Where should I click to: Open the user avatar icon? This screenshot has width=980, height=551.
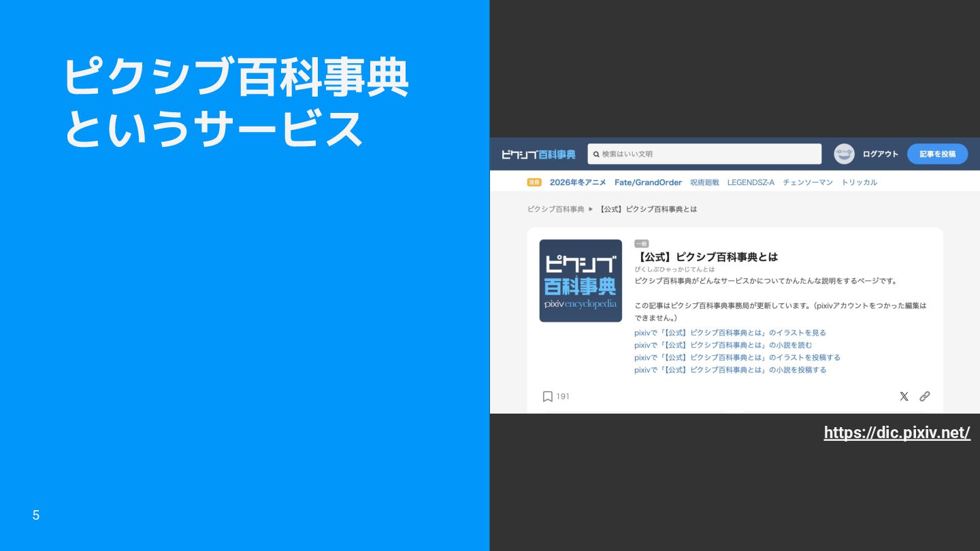(x=844, y=154)
